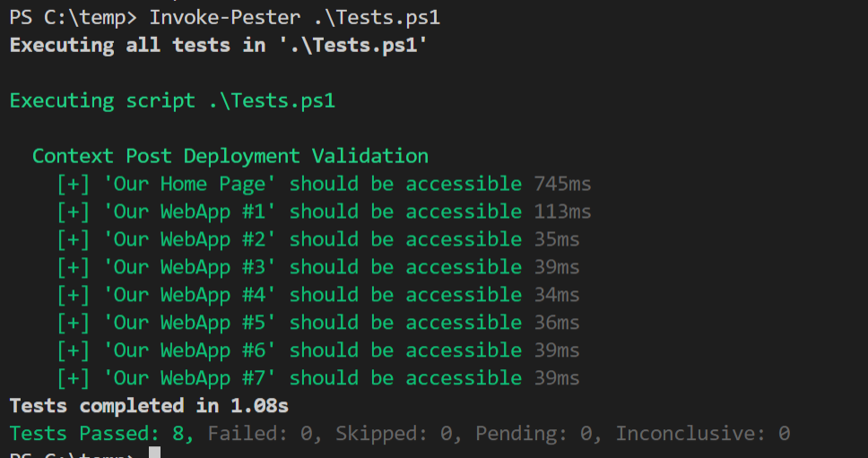
Task: Click the 'Tests Passed: 8' summary text
Action: pos(102,433)
